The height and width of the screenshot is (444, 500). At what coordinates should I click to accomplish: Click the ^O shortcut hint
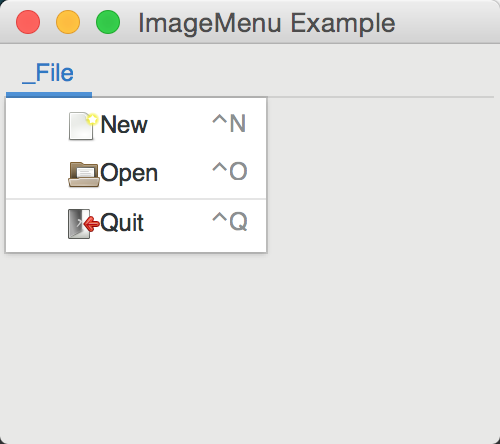click(230, 171)
